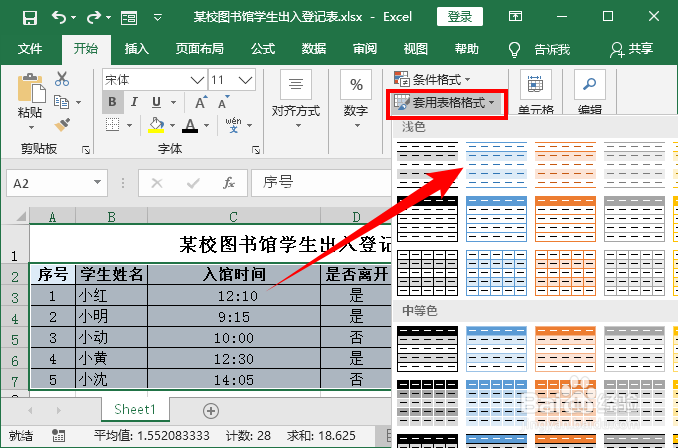Choose the black header table style in 中等色
Viewport: 678px width, 448px height.
point(427,349)
